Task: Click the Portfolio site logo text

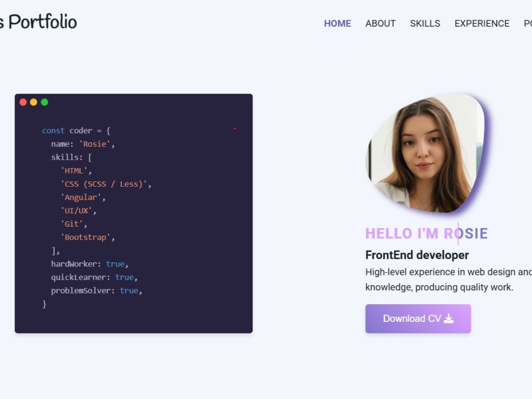Action: point(38,22)
